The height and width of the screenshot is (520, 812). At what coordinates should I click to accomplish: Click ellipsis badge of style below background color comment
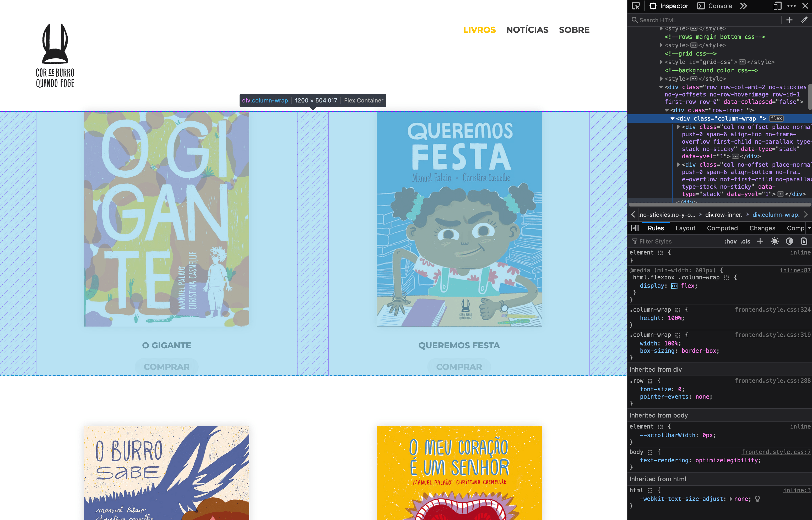coord(694,79)
